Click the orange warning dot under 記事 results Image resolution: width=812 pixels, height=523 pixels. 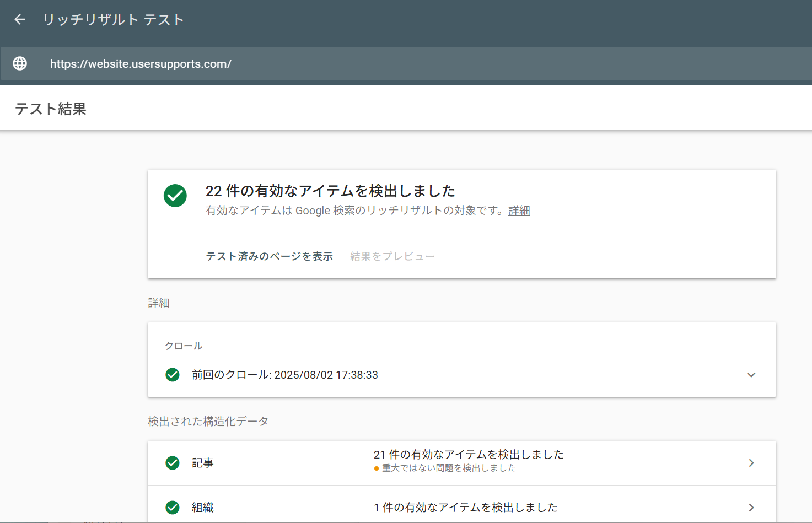[377, 468]
